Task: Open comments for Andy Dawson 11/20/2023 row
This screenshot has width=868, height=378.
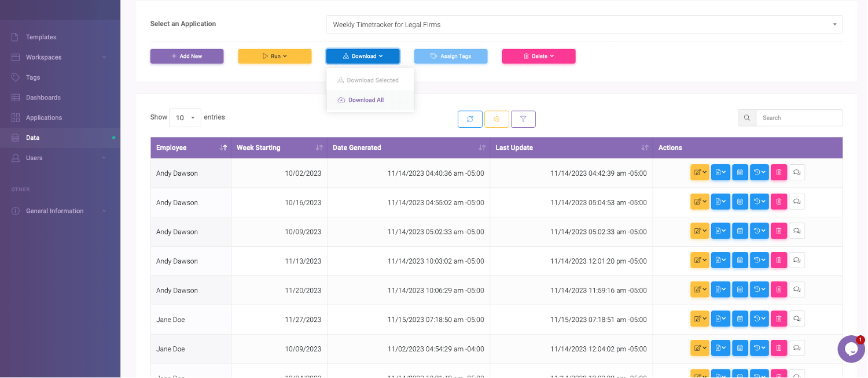Action: click(x=797, y=290)
